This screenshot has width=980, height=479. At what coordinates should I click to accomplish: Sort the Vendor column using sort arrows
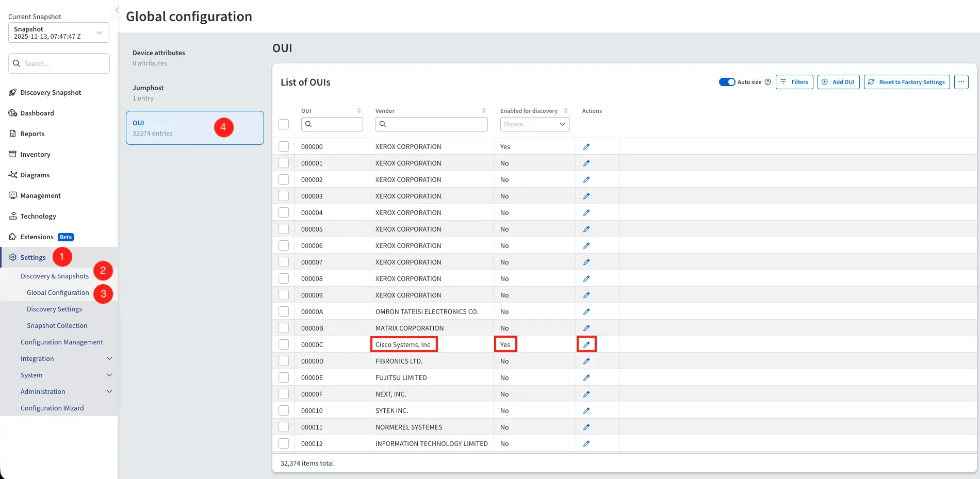484,111
